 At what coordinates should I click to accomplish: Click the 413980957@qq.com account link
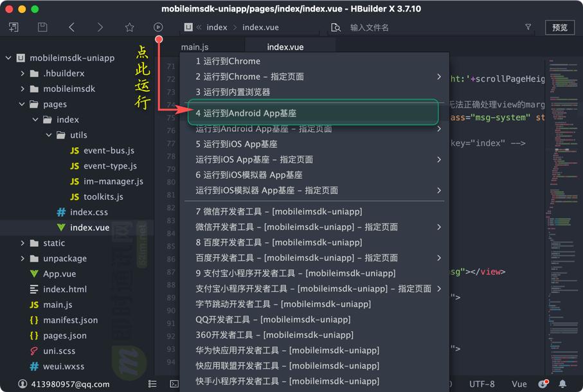[x=71, y=384]
